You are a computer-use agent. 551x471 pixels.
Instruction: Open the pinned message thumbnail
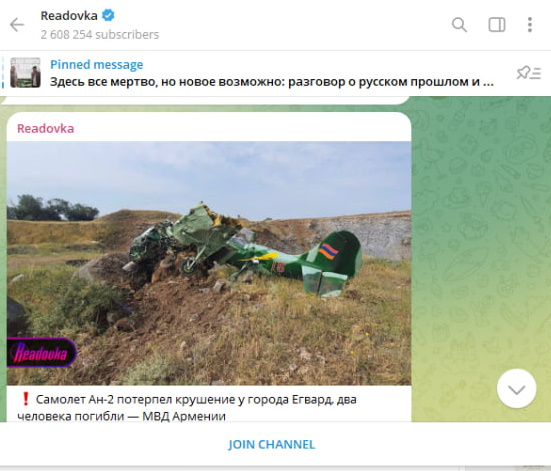click(x=25, y=73)
